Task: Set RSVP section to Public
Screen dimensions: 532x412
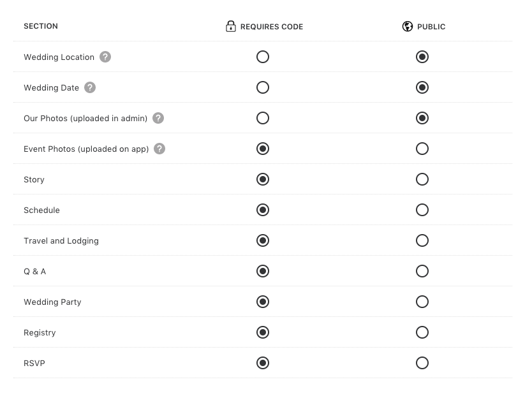Action: 422,363
